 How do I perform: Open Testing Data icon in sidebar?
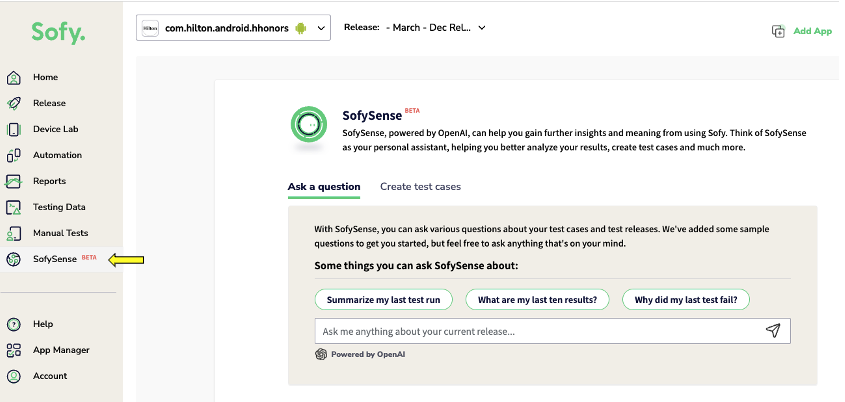[13, 207]
